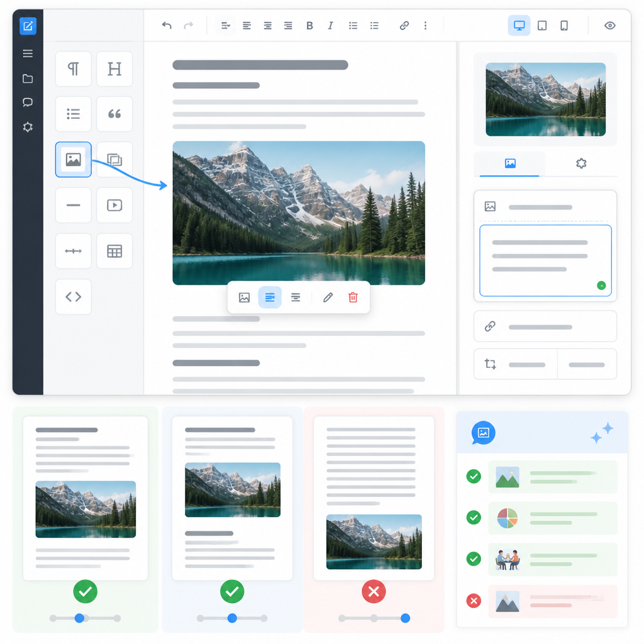Image resolution: width=644 pixels, height=644 pixels.
Task: Select the quote block
Action: pos(114,114)
